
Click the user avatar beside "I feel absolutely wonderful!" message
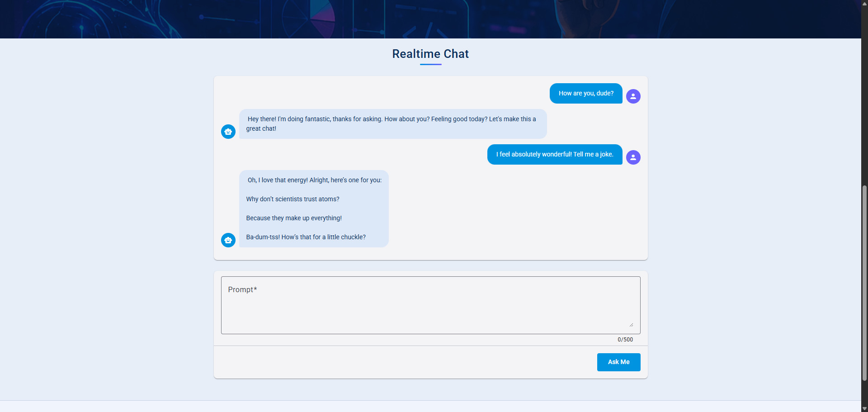tap(633, 157)
